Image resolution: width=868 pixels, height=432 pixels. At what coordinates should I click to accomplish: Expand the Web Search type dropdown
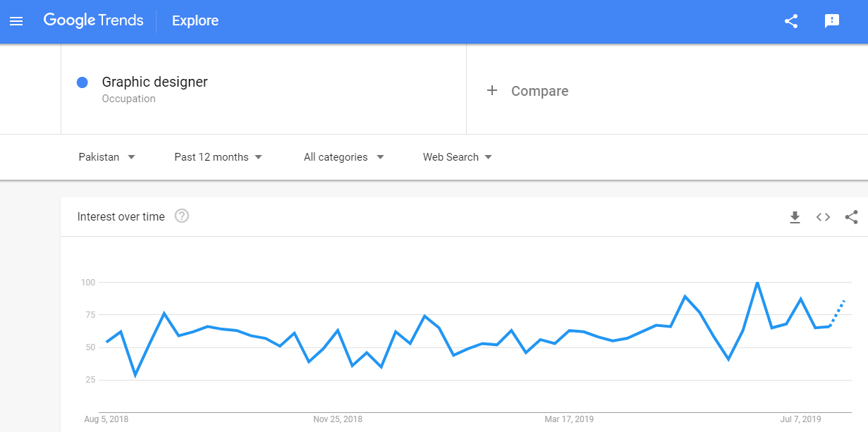pos(458,157)
